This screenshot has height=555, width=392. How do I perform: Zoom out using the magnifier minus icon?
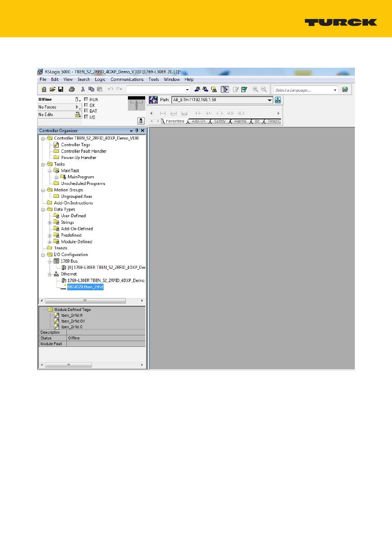[x=264, y=89]
